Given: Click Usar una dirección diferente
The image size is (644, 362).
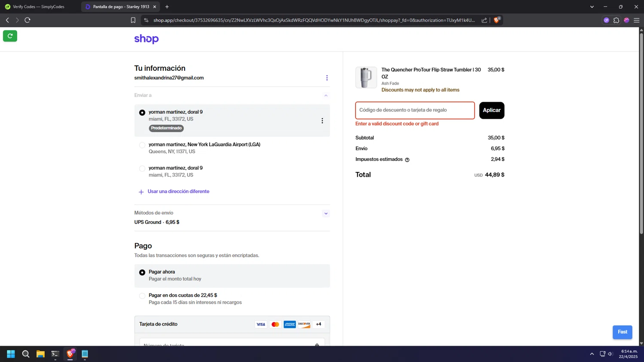Looking at the screenshot, I should pyautogui.click(x=179, y=192).
